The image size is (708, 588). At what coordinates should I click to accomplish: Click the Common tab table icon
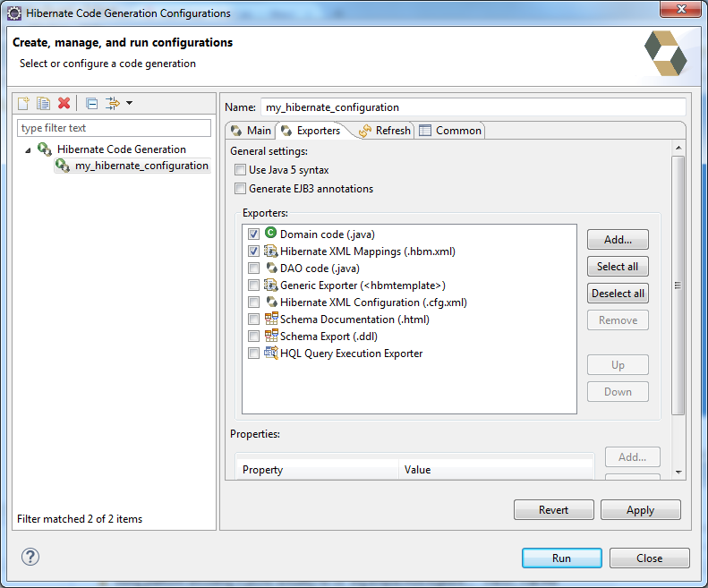[425, 131]
